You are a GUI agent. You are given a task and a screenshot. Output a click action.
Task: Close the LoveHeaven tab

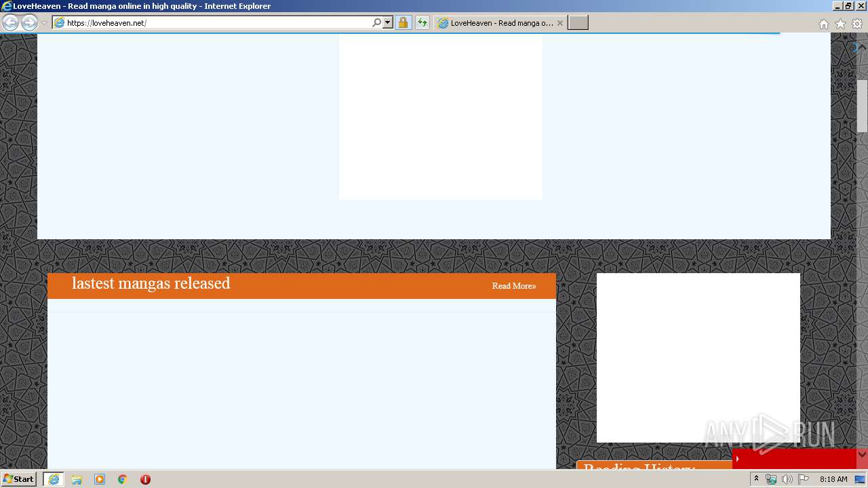coord(559,22)
